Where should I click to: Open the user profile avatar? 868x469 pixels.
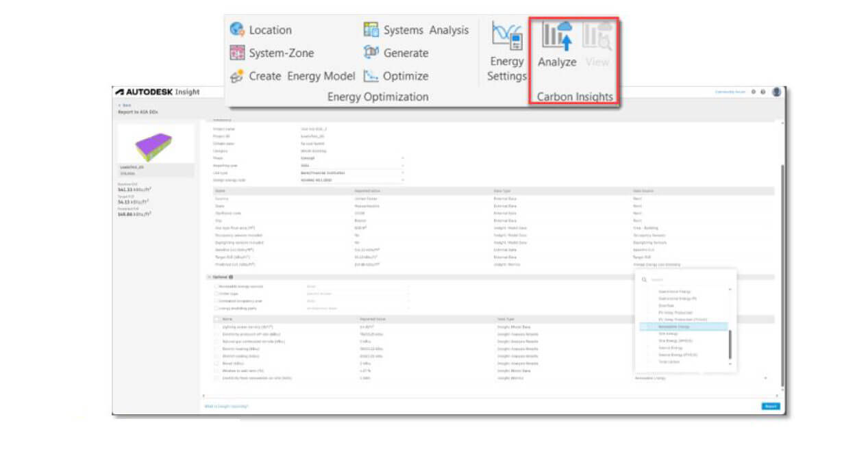tap(776, 92)
